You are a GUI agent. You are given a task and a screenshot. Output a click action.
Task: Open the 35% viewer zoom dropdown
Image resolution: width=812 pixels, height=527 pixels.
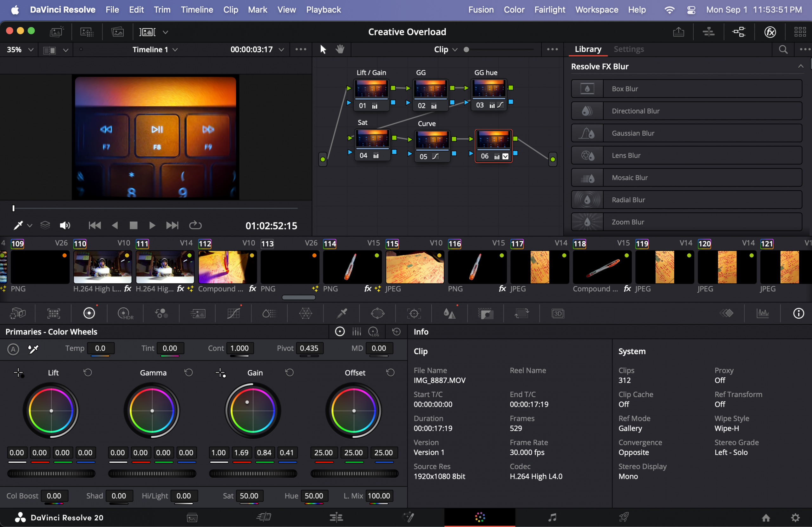(x=20, y=50)
